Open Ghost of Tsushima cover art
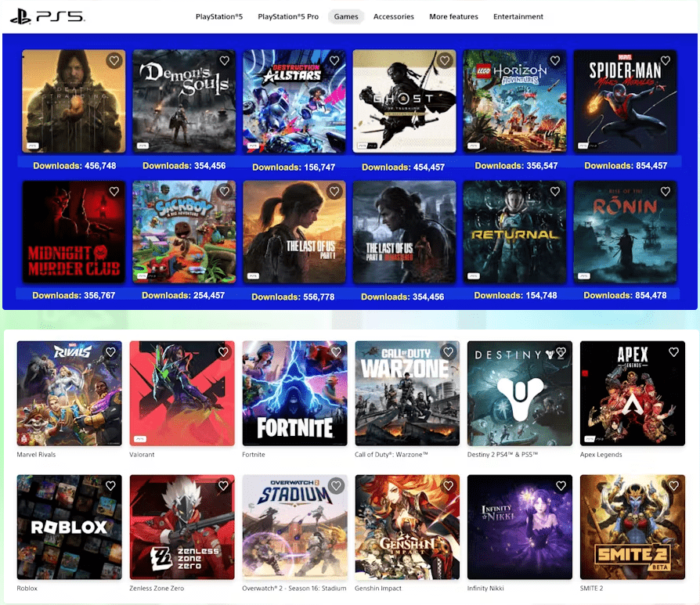This screenshot has width=700, height=605. (x=405, y=101)
